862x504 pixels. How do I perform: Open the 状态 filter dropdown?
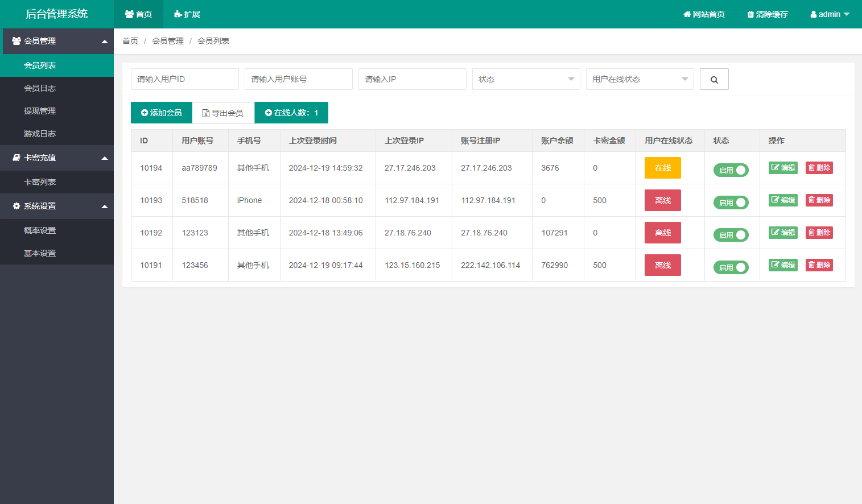pyautogui.click(x=526, y=79)
